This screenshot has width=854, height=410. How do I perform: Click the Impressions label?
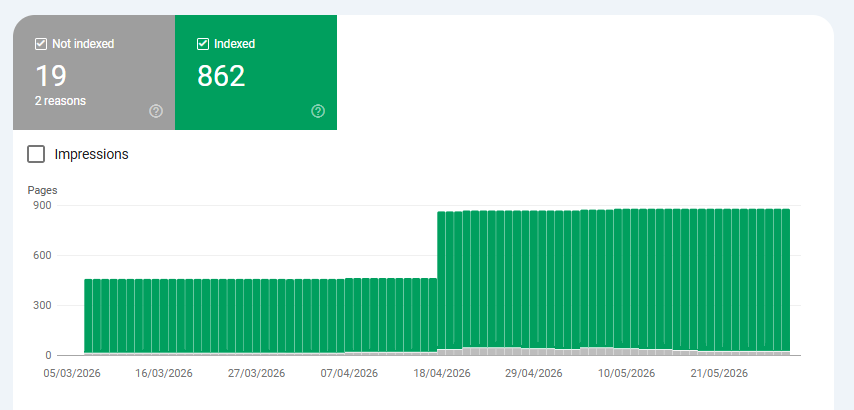coord(92,155)
